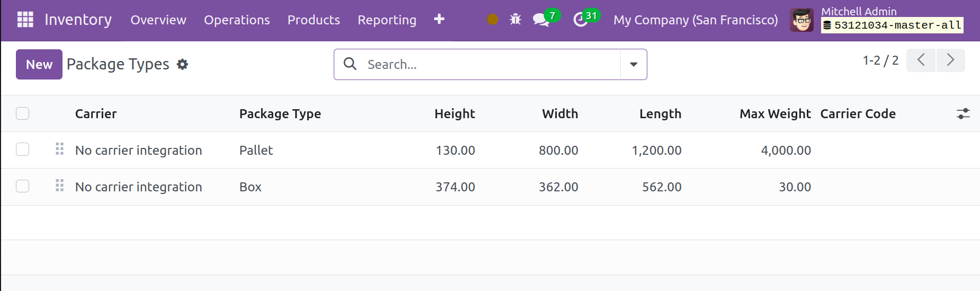The height and width of the screenshot is (291, 980).
Task: Go to next page with arrow
Action: pos(950,60)
